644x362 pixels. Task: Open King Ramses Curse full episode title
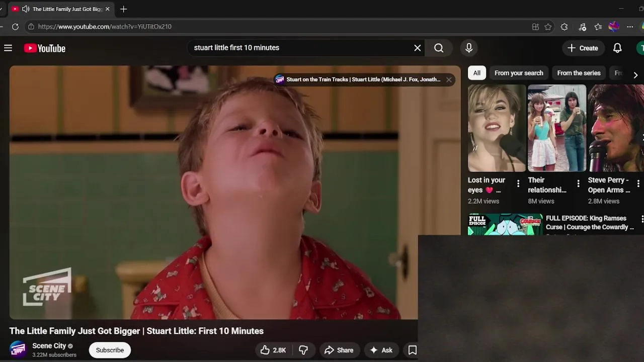[x=590, y=223]
